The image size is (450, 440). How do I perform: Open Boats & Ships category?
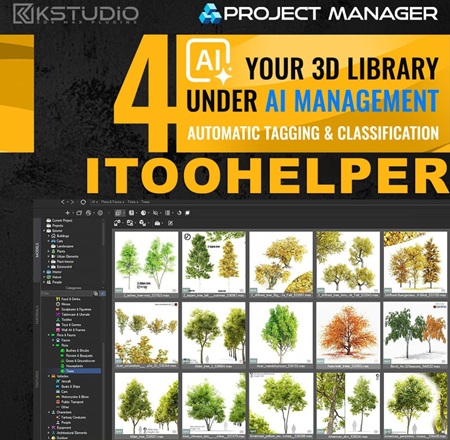point(70,387)
